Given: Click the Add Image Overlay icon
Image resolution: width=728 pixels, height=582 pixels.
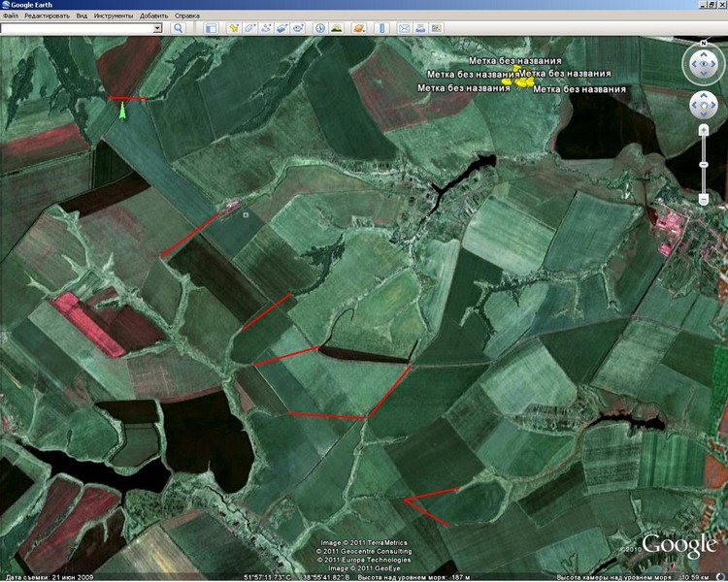Looking at the screenshot, I should [x=283, y=29].
